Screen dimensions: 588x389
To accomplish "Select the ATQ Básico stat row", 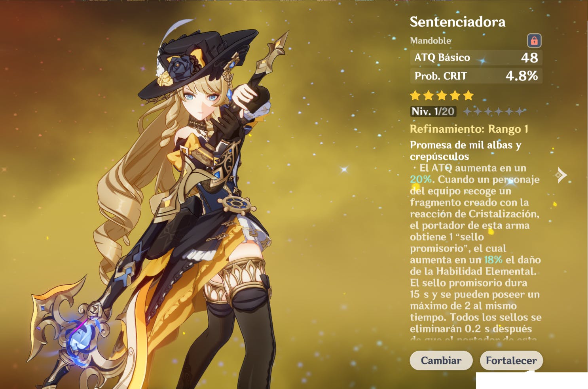I will pos(476,57).
